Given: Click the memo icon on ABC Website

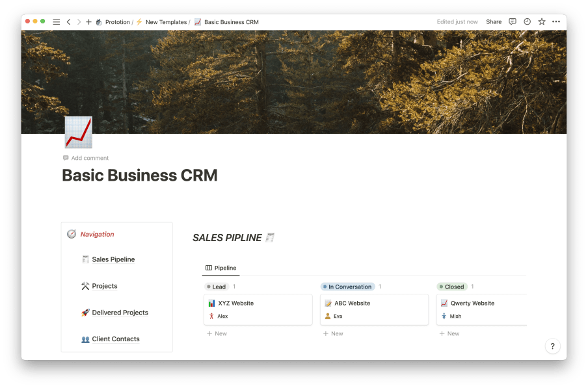Looking at the screenshot, I should pos(328,303).
